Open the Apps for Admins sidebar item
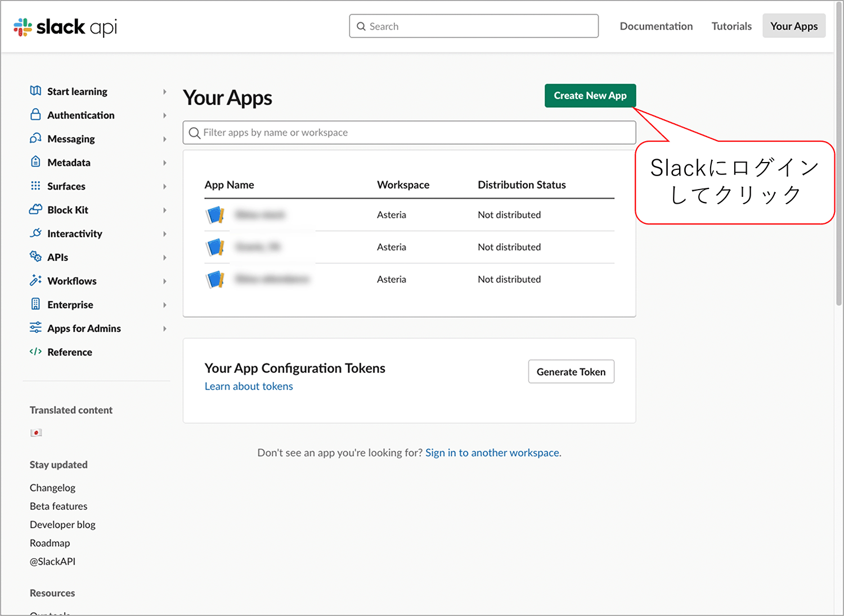Viewport: 844px width, 616px height. pyautogui.click(x=84, y=329)
